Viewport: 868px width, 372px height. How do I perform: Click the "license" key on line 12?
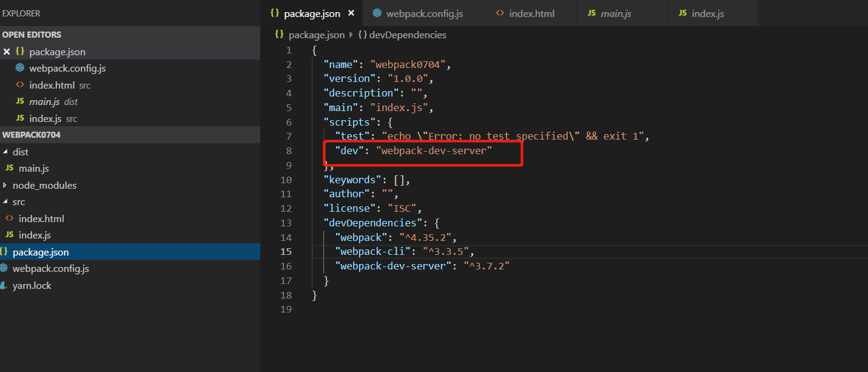point(350,208)
